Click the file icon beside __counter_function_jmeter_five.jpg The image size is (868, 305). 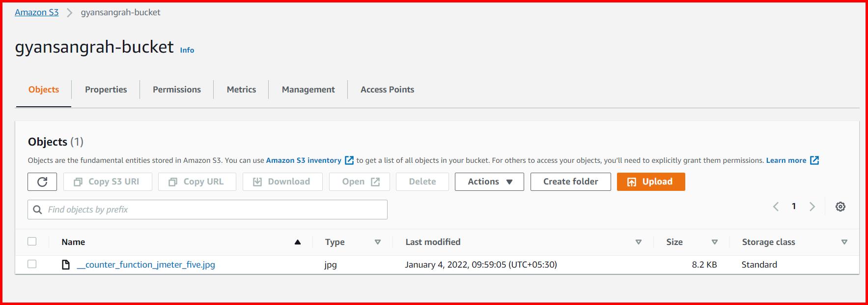click(65, 265)
